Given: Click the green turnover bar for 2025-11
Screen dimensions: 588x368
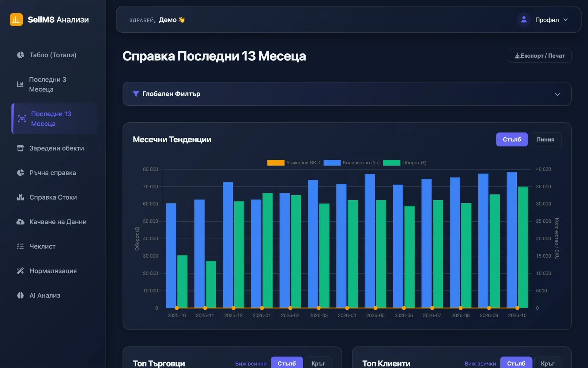Looking at the screenshot, I should (x=211, y=284).
